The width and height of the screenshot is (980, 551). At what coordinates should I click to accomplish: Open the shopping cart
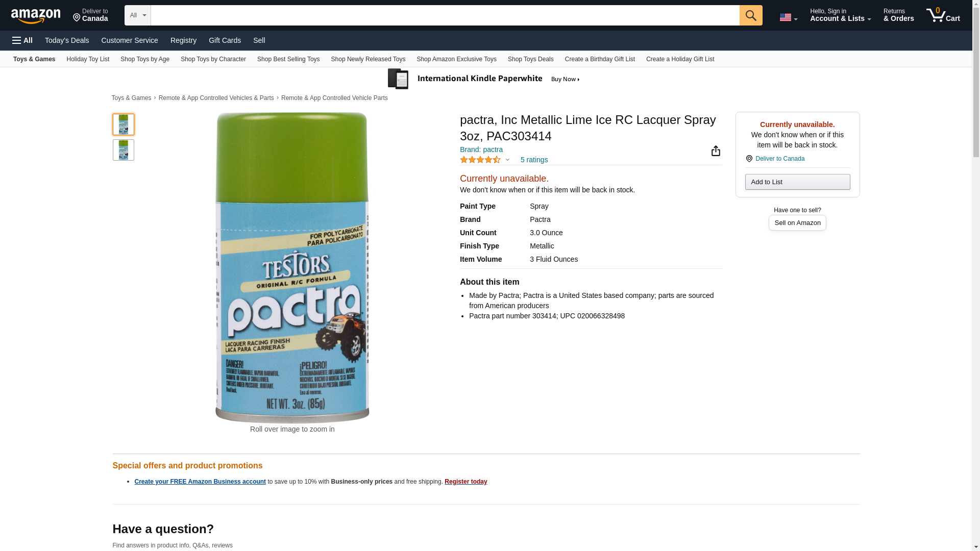pos(943,15)
